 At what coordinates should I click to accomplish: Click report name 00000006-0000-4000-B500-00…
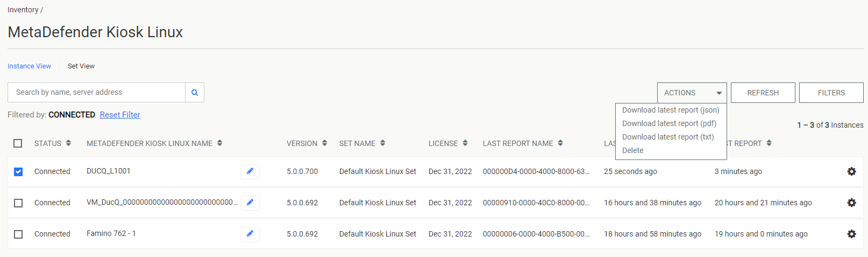tap(536, 234)
